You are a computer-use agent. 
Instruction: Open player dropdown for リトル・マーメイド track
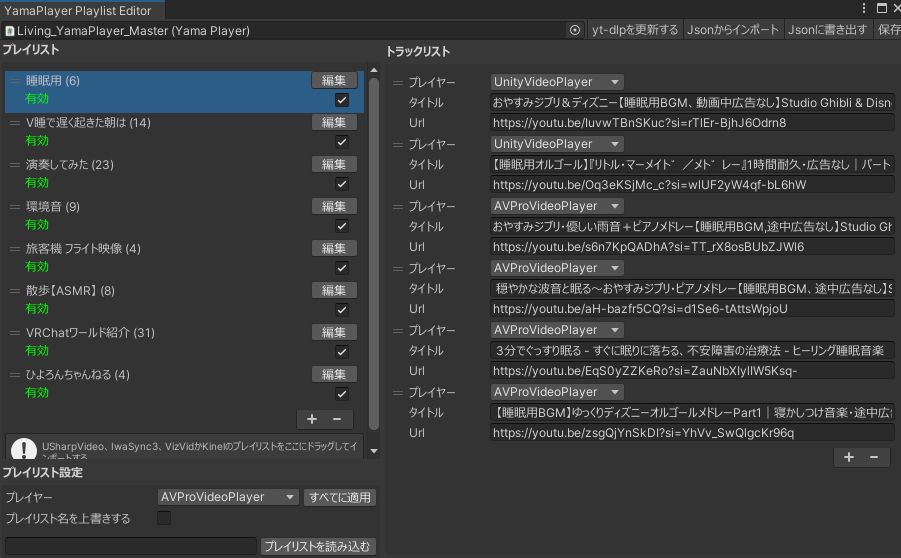[557, 144]
